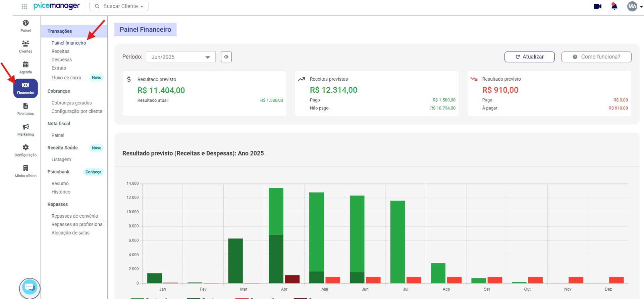Image resolution: width=644 pixels, height=299 pixels.
Task: Click the green Jul revenue bar
Action: [397, 242]
